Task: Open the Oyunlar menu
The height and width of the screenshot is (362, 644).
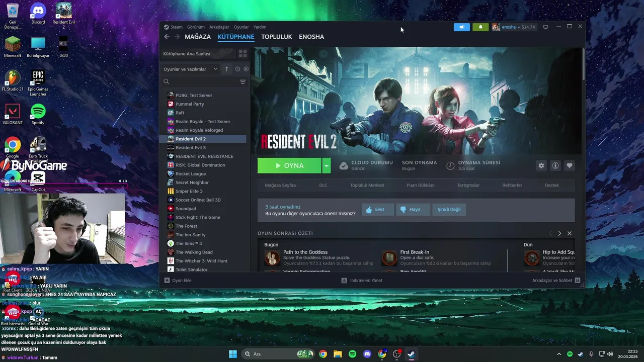Action: [242, 27]
